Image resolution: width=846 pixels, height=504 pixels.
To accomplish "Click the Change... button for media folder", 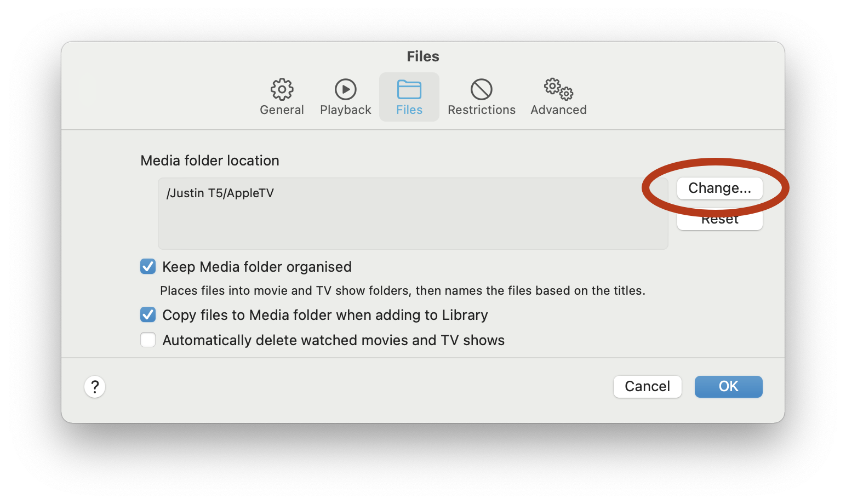I will coord(719,188).
